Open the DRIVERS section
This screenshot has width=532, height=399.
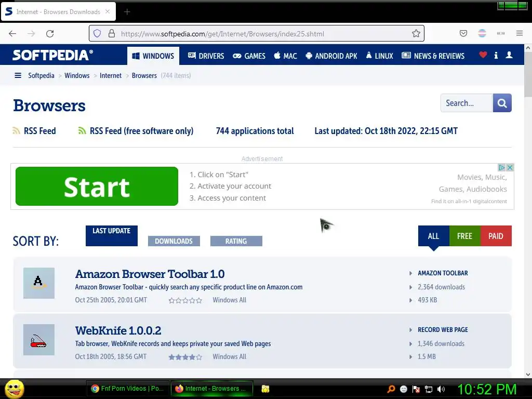pos(206,56)
